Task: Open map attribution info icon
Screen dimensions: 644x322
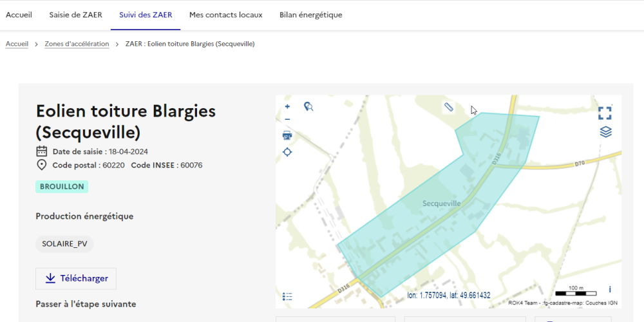Action: [x=610, y=289]
